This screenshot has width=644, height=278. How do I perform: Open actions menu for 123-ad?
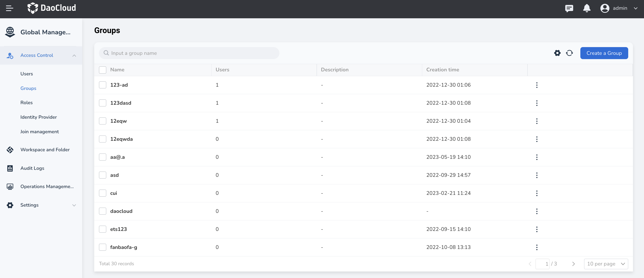click(x=537, y=85)
